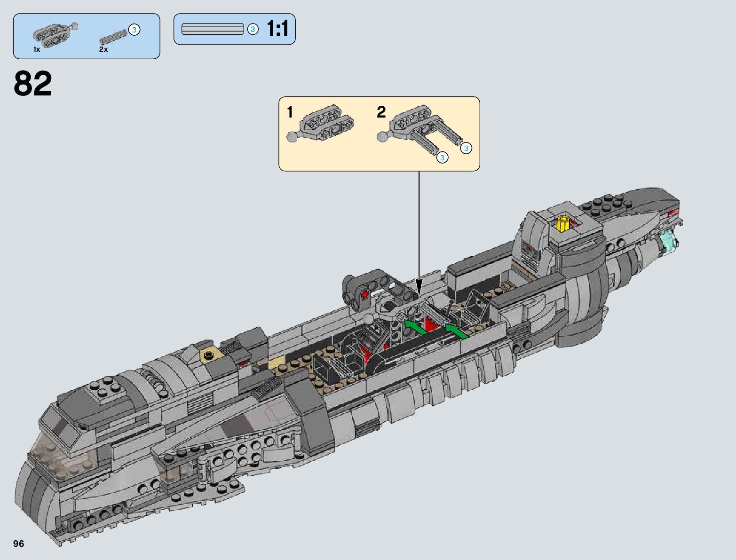This screenshot has height=560, width=736.
Task: Click the circled 3 in parts list
Action: click(x=134, y=30)
